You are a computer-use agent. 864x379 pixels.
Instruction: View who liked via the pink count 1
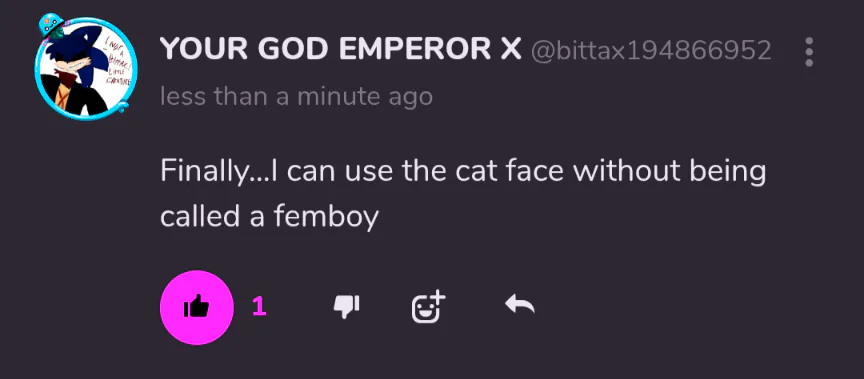(260, 307)
